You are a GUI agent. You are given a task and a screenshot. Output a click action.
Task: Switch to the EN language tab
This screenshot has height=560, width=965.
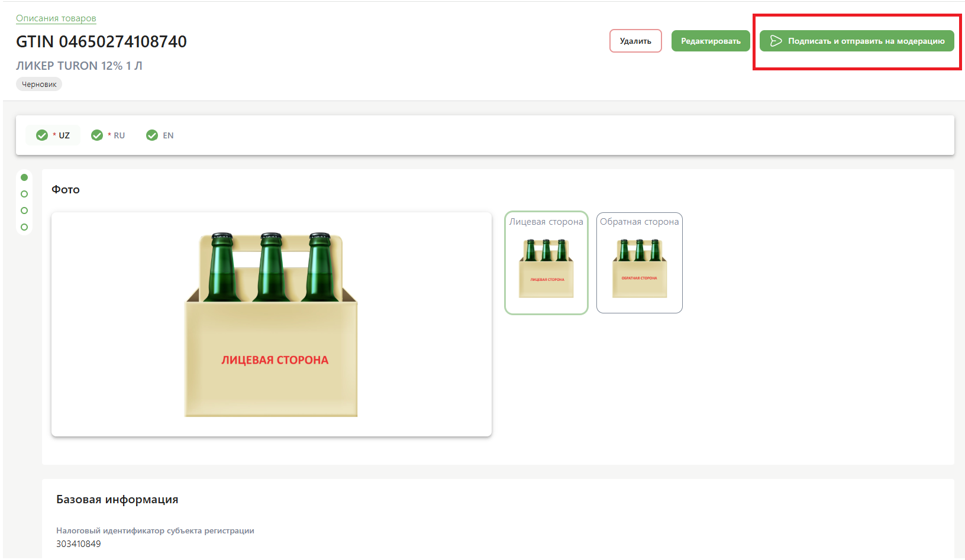pyautogui.click(x=160, y=135)
